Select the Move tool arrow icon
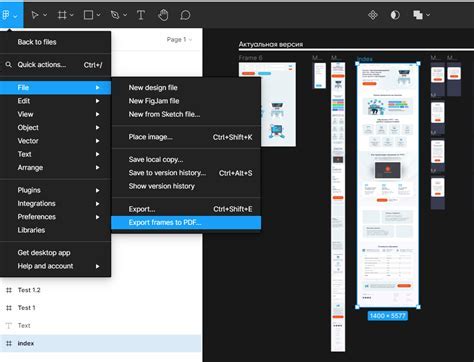The height and width of the screenshot is (362, 474). pos(35,15)
